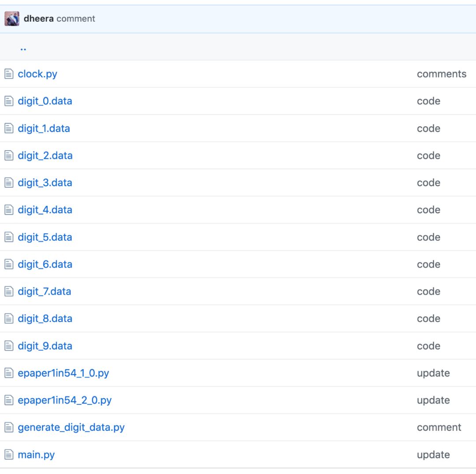
Task: Open generate_digit_data.py file
Action: (x=71, y=428)
